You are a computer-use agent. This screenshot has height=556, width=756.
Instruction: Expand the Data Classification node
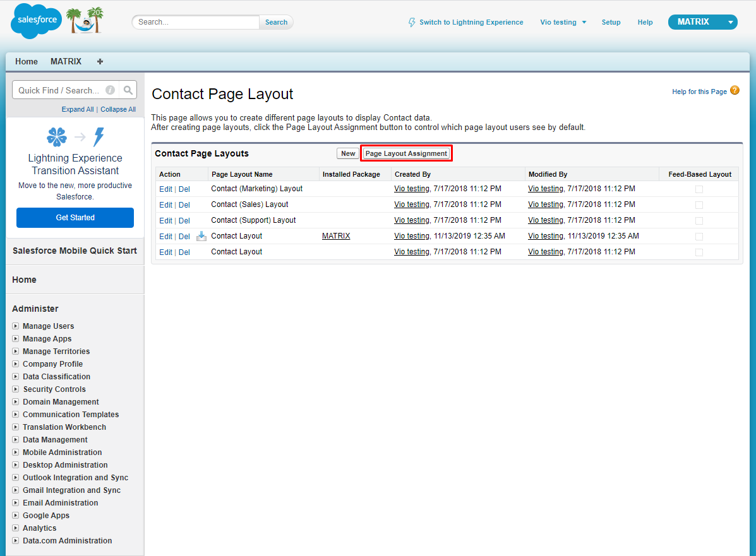(x=15, y=376)
